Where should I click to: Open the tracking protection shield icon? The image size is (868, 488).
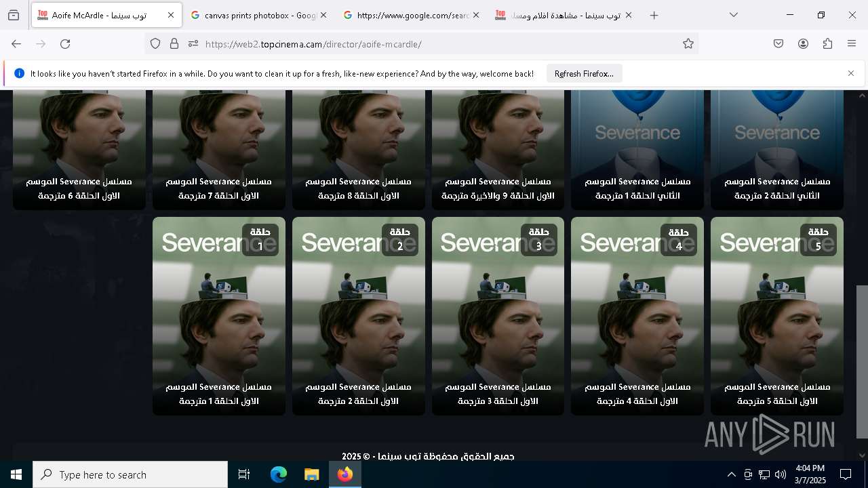point(155,44)
